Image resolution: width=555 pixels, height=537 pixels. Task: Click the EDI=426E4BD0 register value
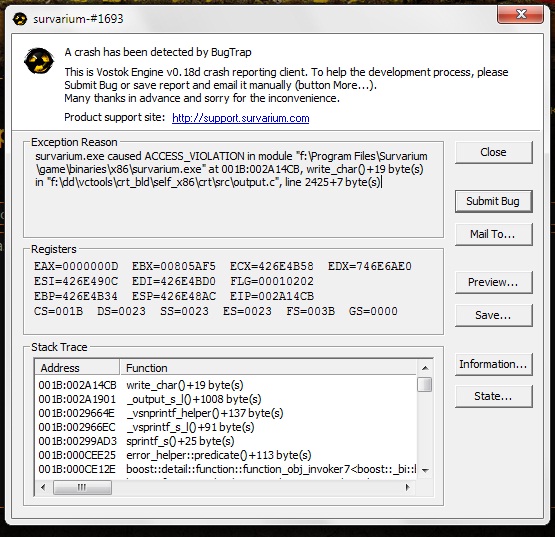coord(173,281)
